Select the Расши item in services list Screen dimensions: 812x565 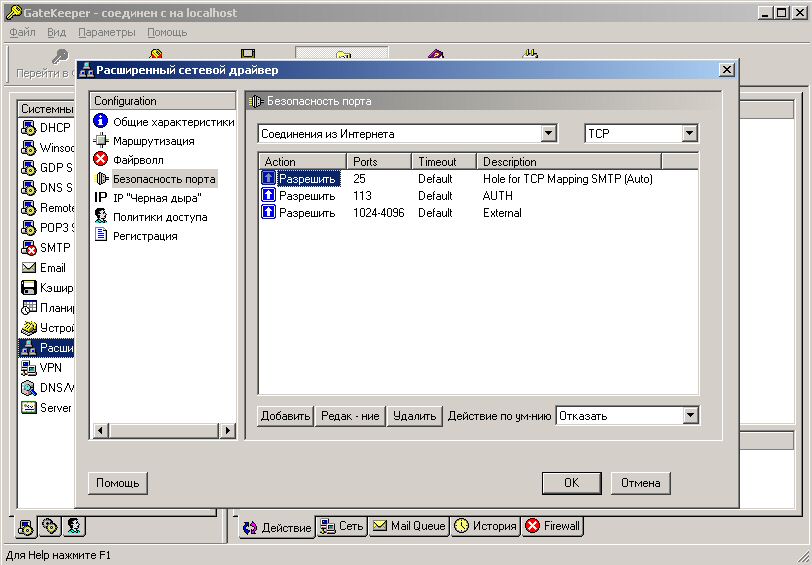click(46, 347)
